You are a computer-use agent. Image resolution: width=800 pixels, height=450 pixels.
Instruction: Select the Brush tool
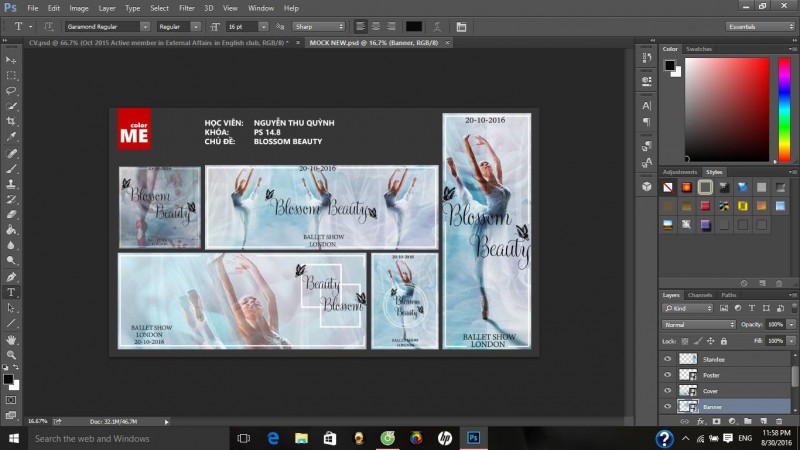(x=11, y=168)
